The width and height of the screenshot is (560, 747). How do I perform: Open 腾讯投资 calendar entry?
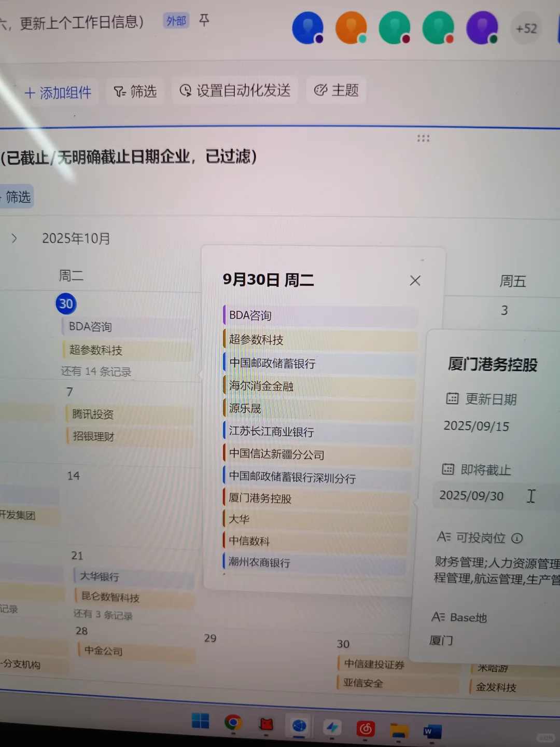click(130, 414)
